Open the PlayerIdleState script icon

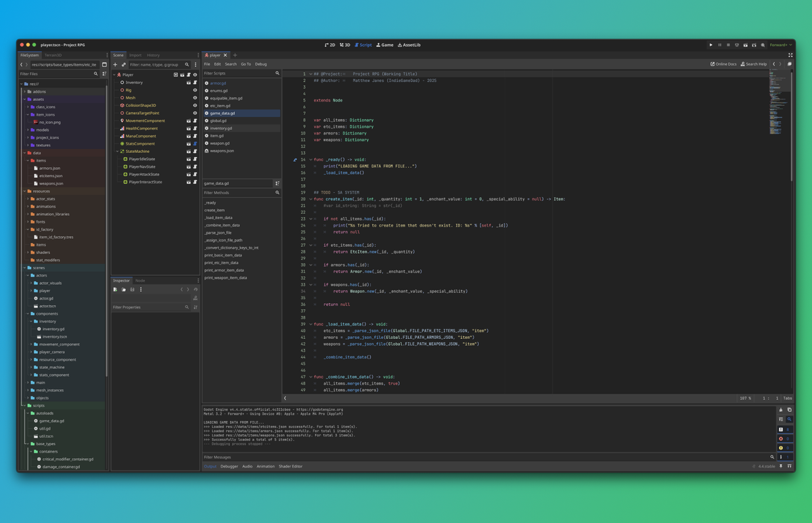coord(195,159)
